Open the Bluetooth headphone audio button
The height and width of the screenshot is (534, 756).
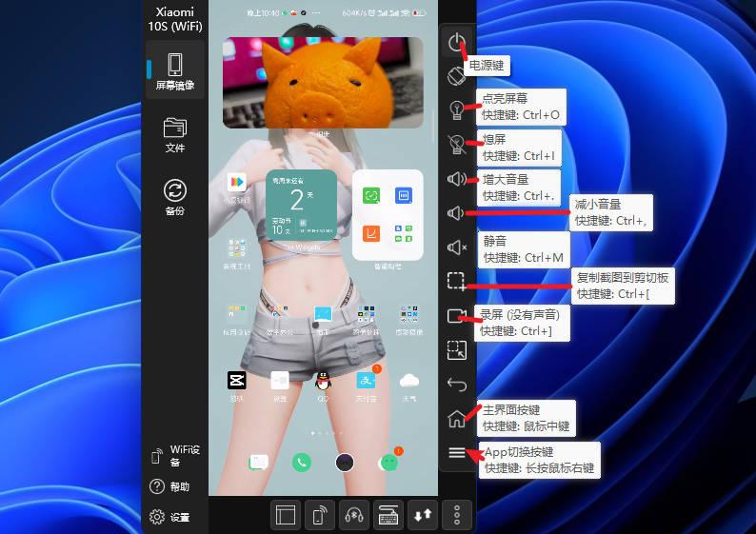click(x=354, y=515)
